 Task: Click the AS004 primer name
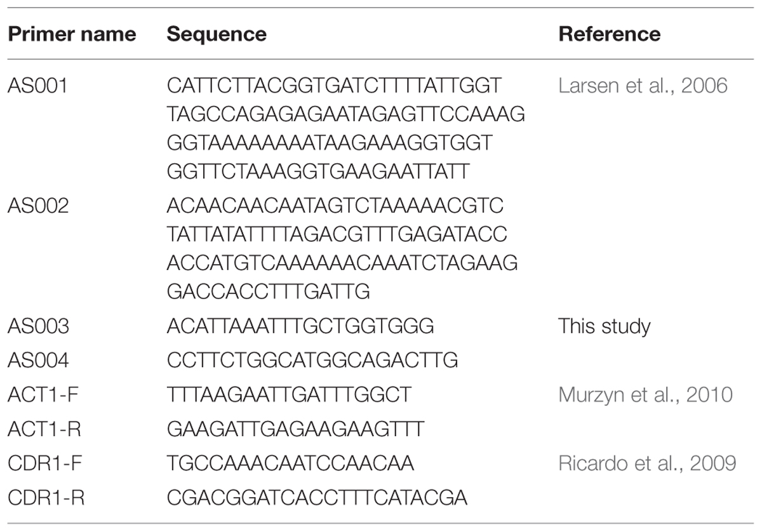(x=38, y=361)
